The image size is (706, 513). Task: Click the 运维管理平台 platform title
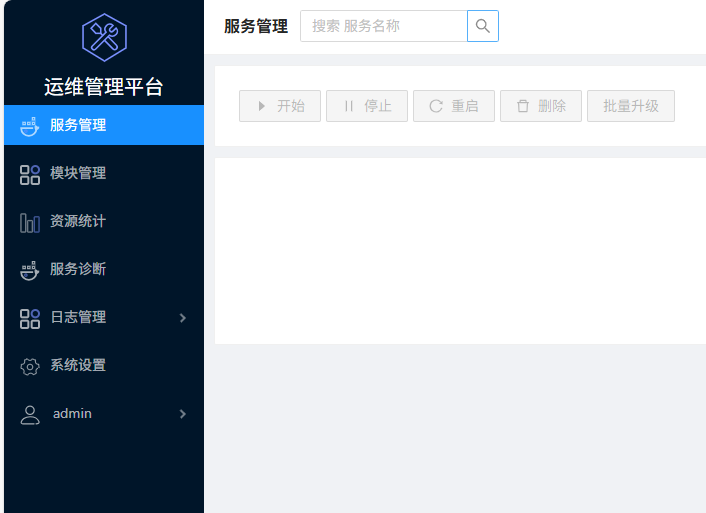tap(103, 87)
